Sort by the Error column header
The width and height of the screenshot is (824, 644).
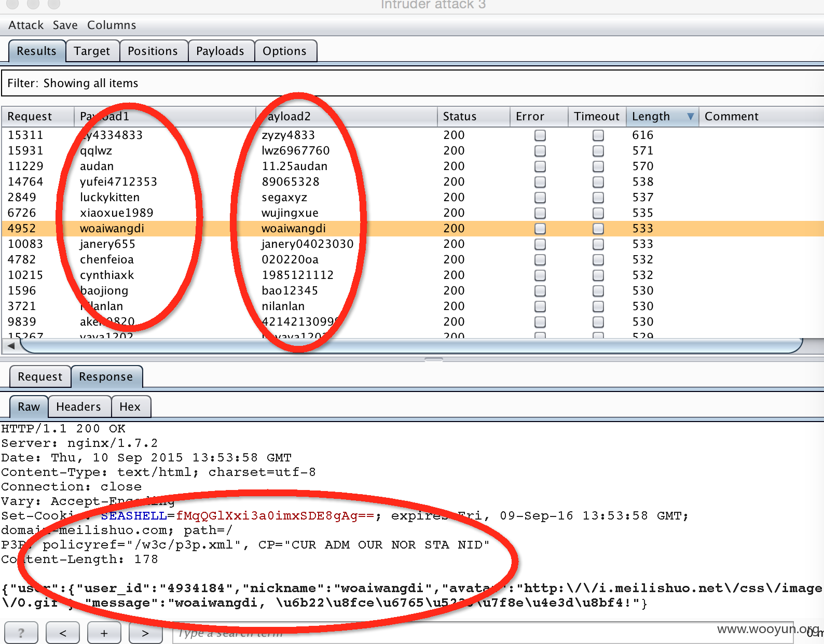(539, 116)
